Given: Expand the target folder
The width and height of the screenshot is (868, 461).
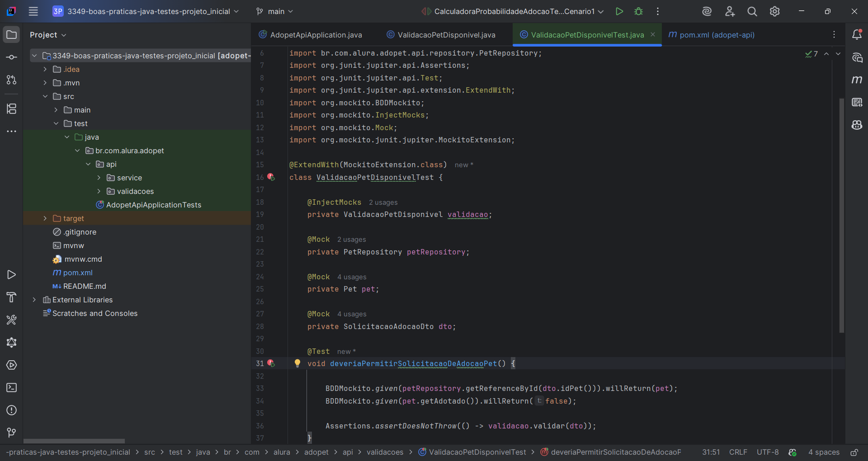Looking at the screenshot, I should [45, 218].
